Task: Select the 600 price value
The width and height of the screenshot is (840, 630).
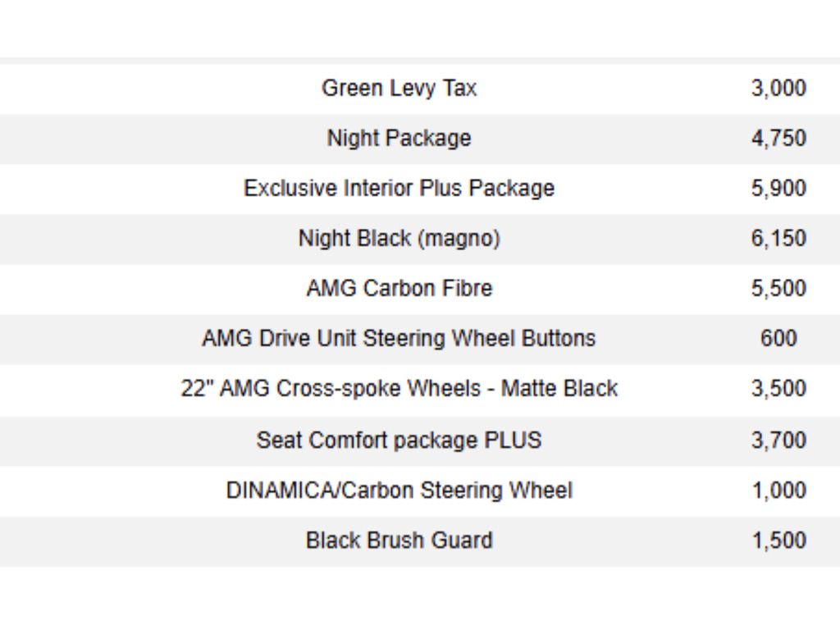Action: [778, 339]
